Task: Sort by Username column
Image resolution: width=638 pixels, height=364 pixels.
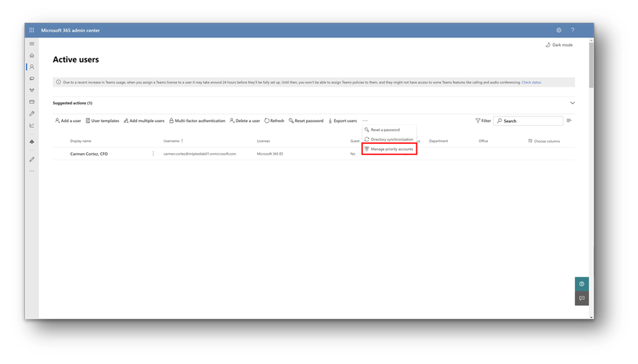Action: click(173, 141)
